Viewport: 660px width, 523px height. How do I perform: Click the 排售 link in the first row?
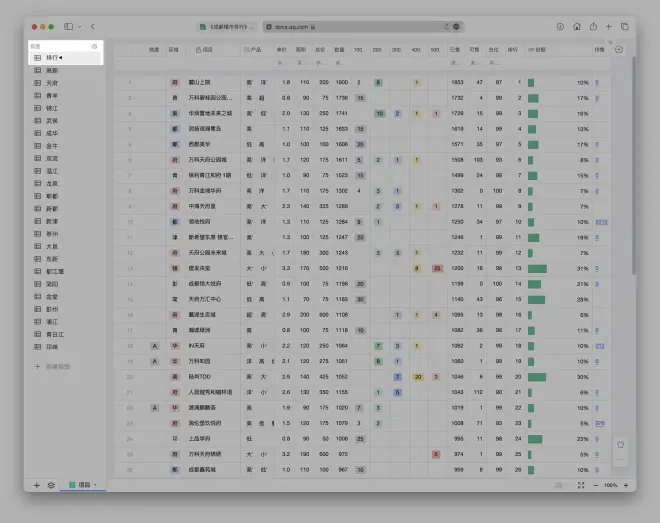coord(598,83)
